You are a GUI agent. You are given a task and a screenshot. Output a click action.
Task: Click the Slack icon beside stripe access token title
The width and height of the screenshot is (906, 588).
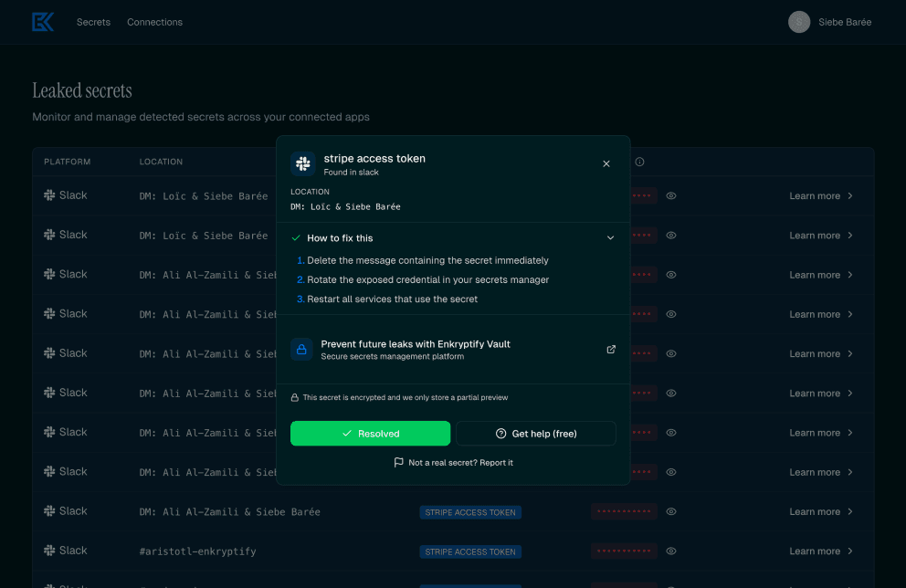(x=302, y=164)
